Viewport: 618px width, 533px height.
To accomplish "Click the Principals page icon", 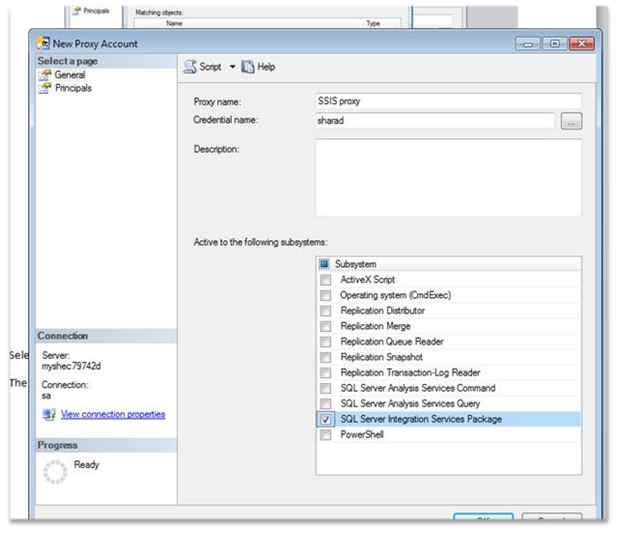I will (45, 88).
